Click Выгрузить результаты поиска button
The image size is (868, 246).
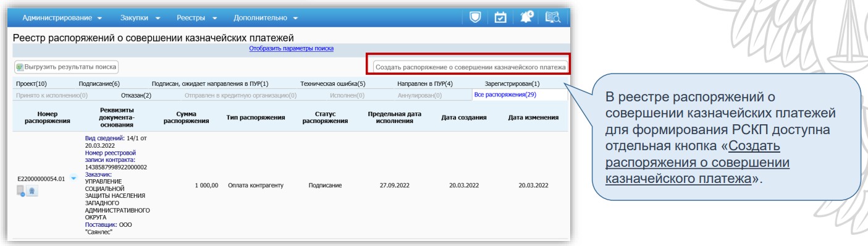pos(66,66)
